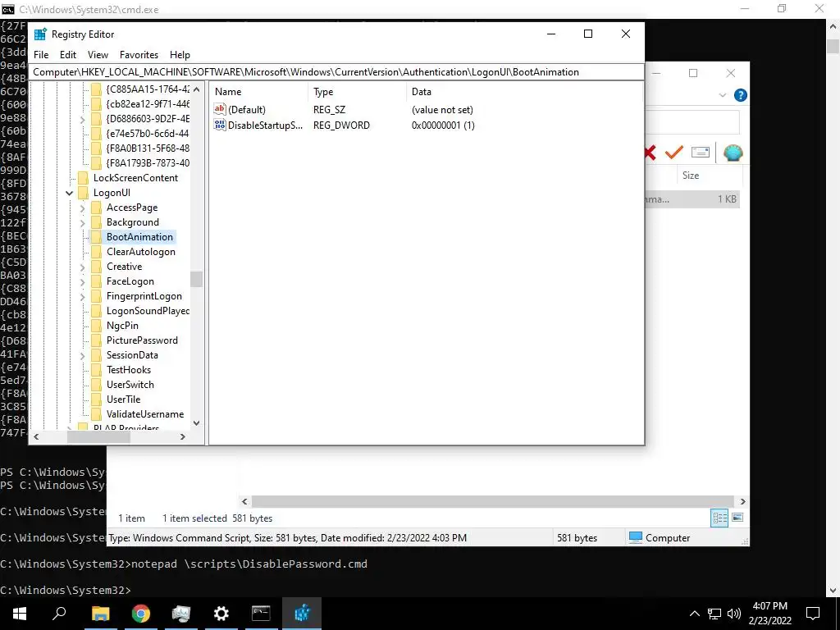Expand the SessionData key
Screen dimensions: 840x630
coord(82,355)
